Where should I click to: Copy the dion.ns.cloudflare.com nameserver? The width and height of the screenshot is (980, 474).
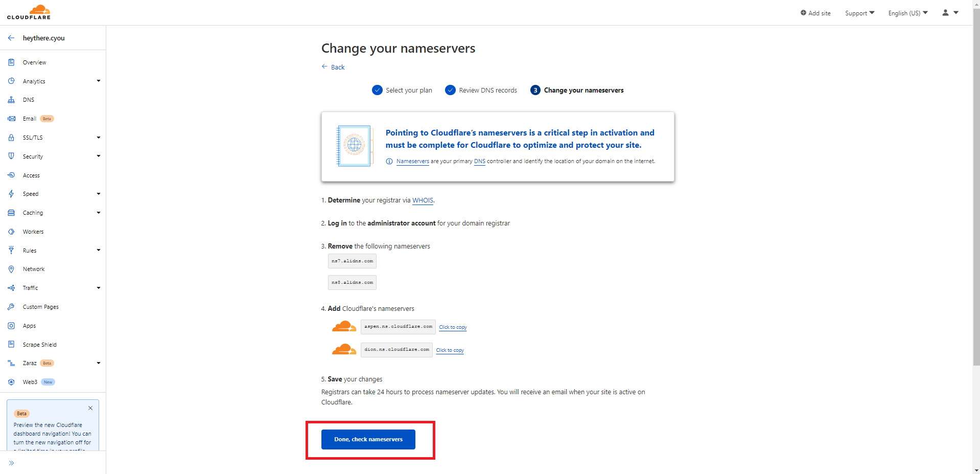(450, 350)
